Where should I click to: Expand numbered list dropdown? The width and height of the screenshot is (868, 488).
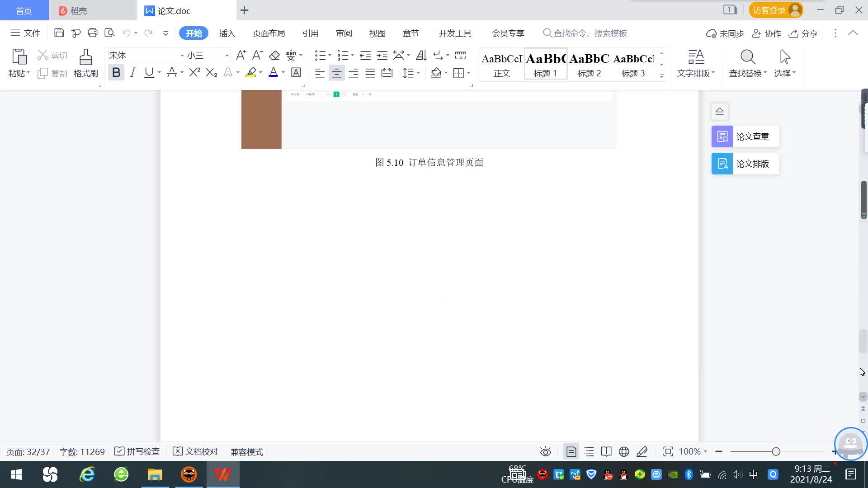(x=352, y=55)
